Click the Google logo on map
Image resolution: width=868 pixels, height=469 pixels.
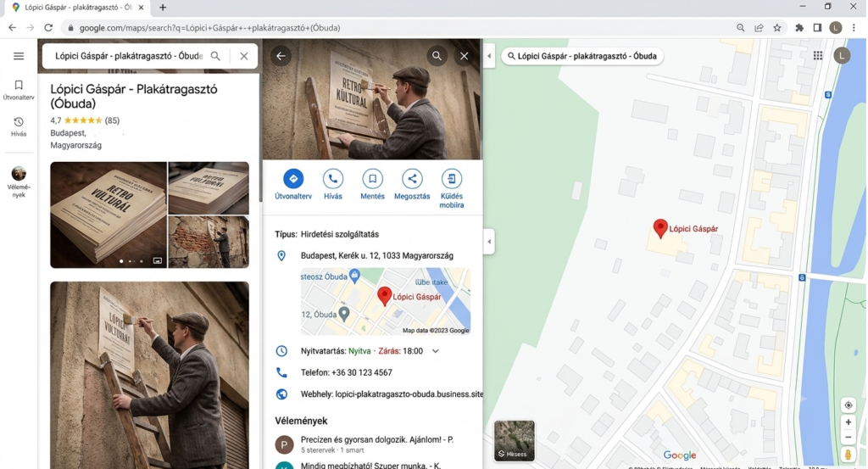click(x=679, y=455)
